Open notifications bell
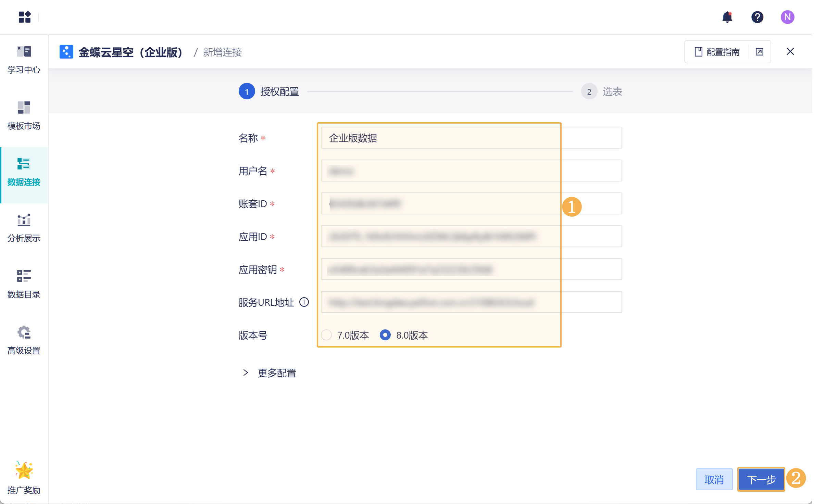The width and height of the screenshot is (814, 504). pyautogui.click(x=727, y=17)
